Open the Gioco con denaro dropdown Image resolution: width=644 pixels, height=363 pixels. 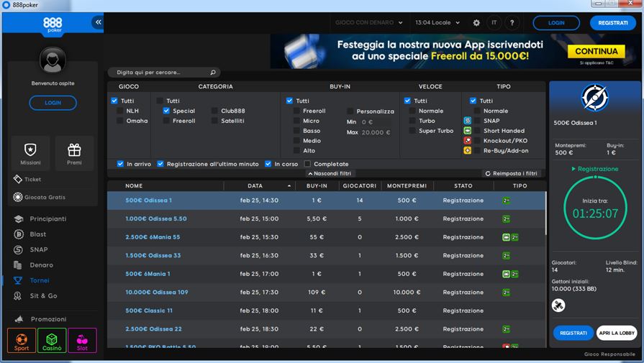click(369, 23)
